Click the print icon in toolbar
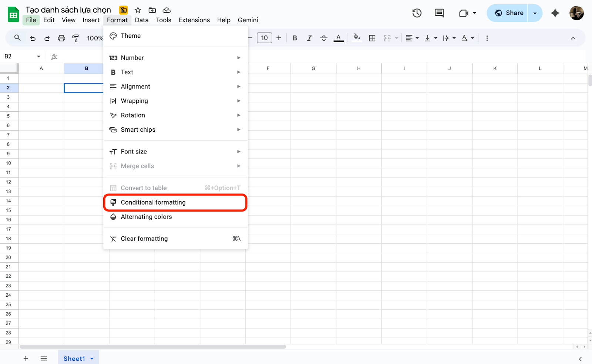592x364 pixels. 61,38
